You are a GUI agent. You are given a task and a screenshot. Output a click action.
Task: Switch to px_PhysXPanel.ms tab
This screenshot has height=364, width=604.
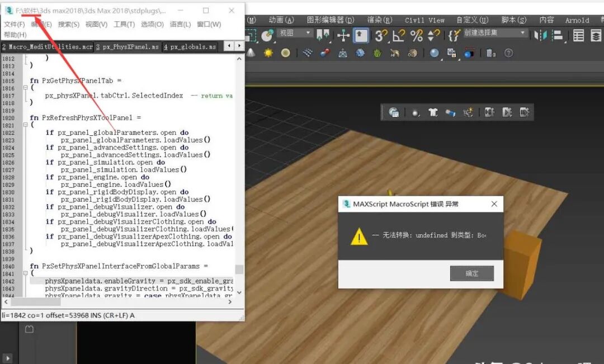tap(128, 47)
